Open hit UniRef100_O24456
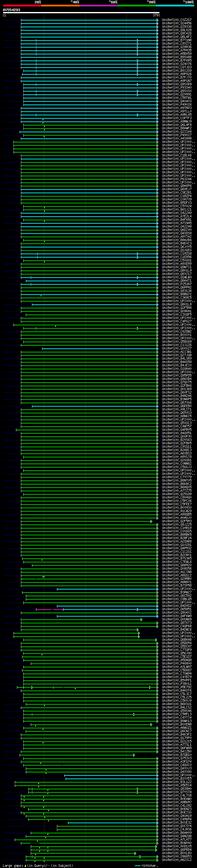 (x=177, y=23)
